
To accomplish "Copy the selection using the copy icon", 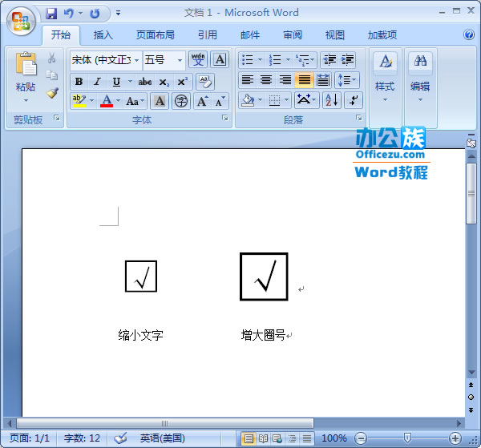I will 51,75.
